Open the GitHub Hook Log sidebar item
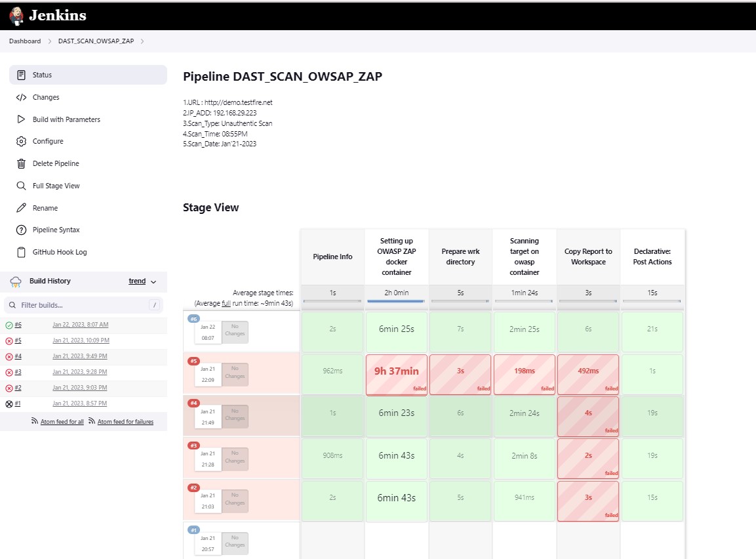 pyautogui.click(x=59, y=252)
